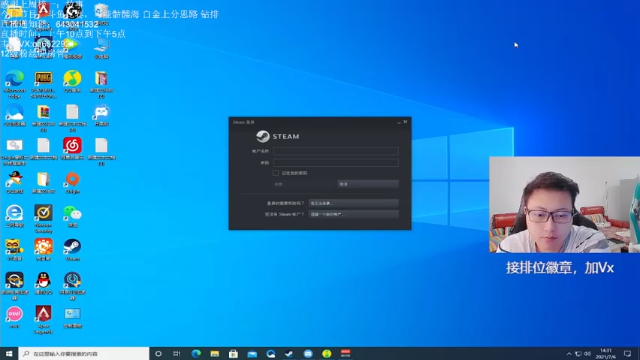Open the PUBG desktop shortcut
640x360 pixels.
[44, 84]
